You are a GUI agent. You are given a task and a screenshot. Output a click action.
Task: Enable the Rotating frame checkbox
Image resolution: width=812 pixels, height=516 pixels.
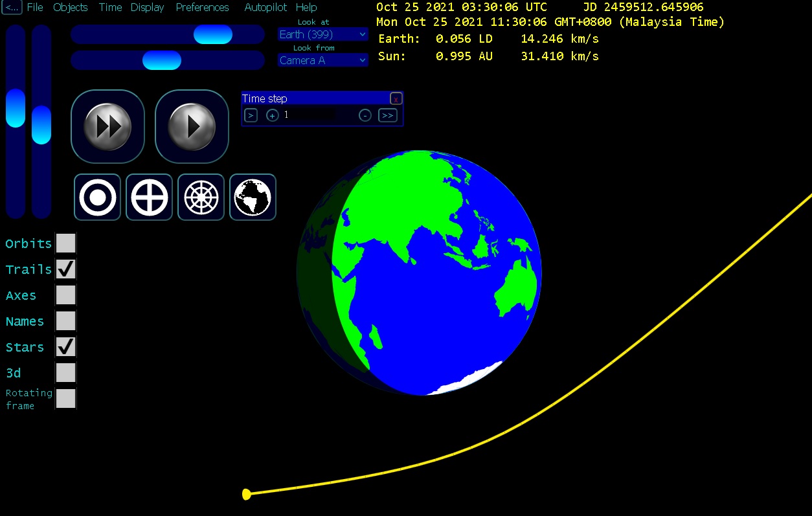tap(65, 399)
